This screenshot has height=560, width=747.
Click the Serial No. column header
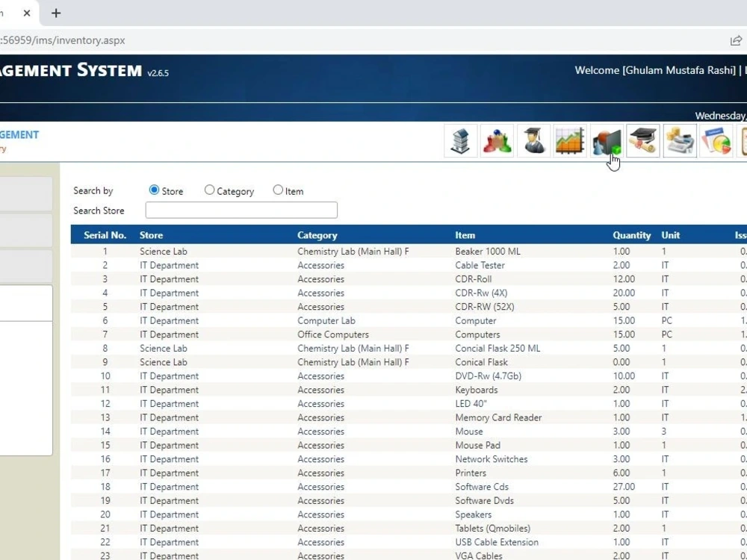pyautogui.click(x=105, y=235)
